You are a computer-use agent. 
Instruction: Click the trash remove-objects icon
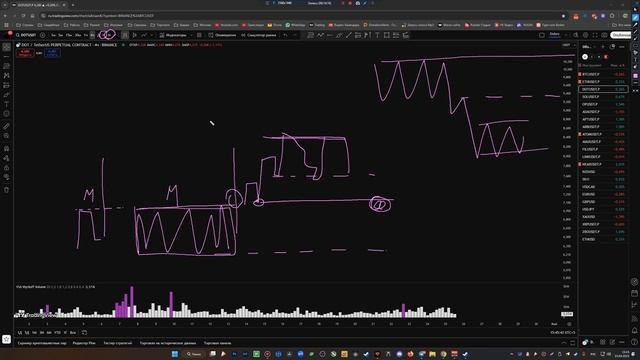(7, 190)
